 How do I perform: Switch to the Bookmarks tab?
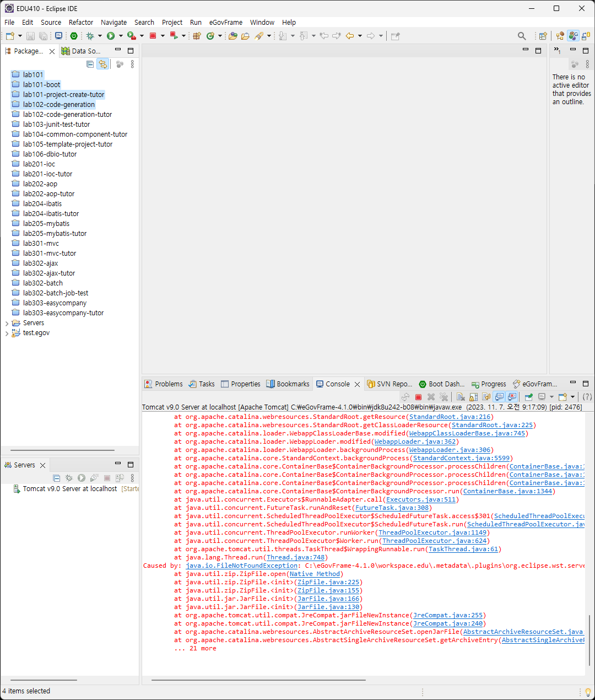coord(288,384)
